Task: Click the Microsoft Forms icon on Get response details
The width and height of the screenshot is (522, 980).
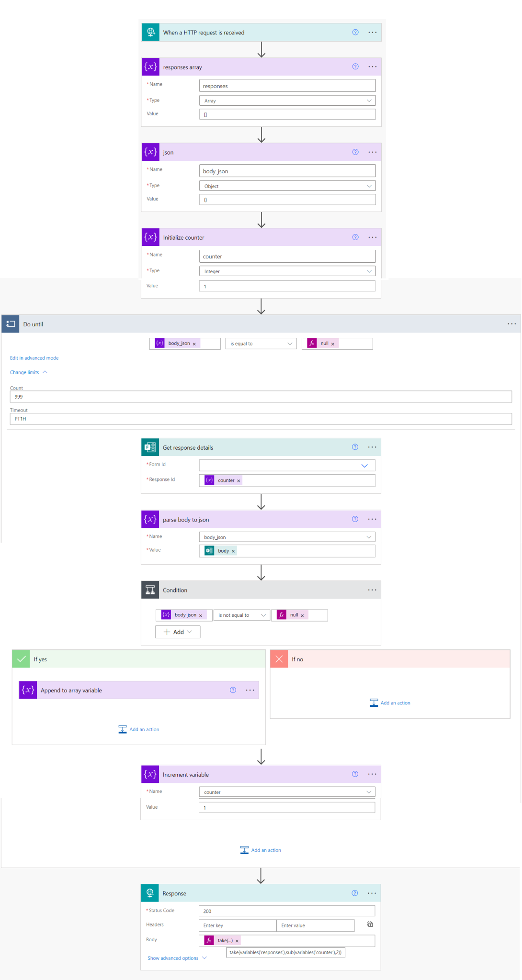Action: 150,447
